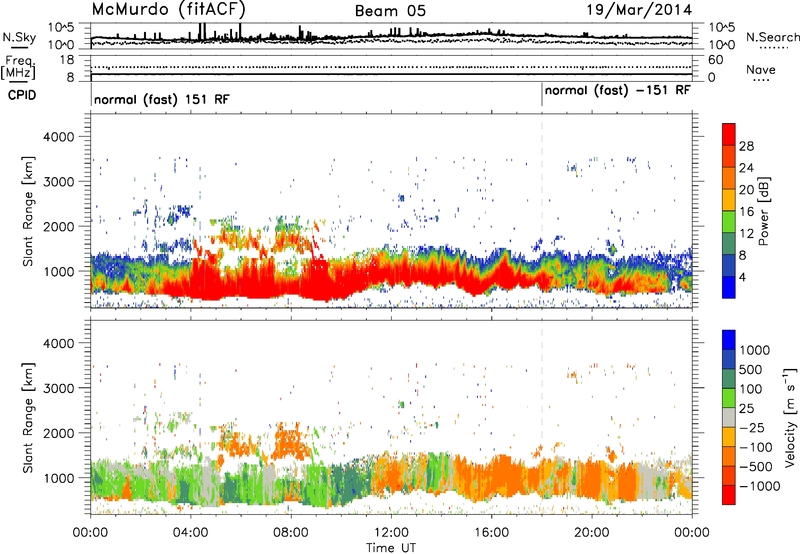Click the "McMurdo (fitACF)" plot title

click(168, 9)
